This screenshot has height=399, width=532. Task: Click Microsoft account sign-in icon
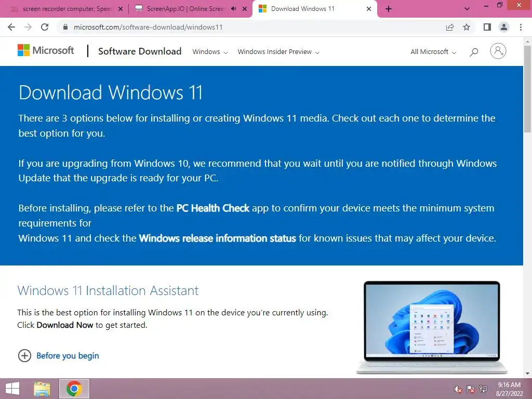point(498,51)
